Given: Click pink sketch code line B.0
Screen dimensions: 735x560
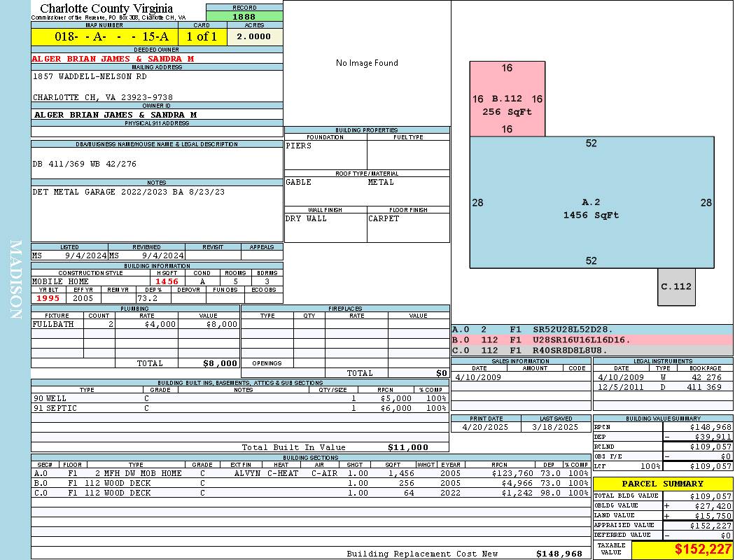Looking at the screenshot, I should [x=592, y=340].
